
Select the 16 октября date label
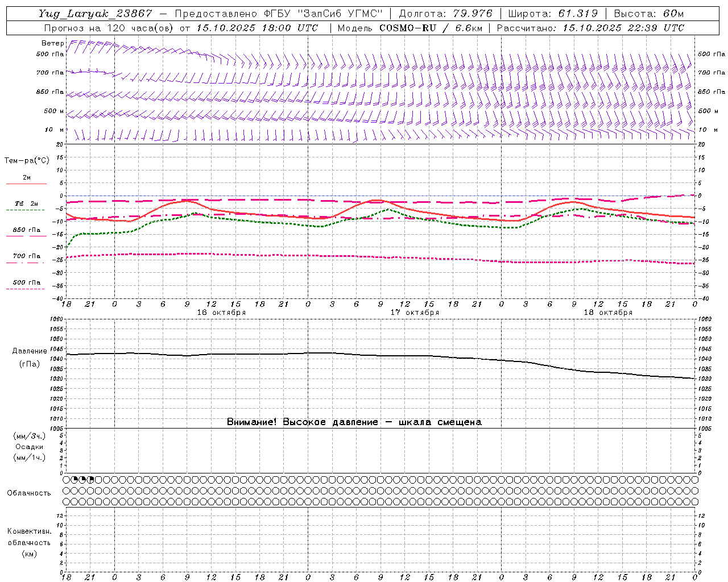[x=221, y=313]
